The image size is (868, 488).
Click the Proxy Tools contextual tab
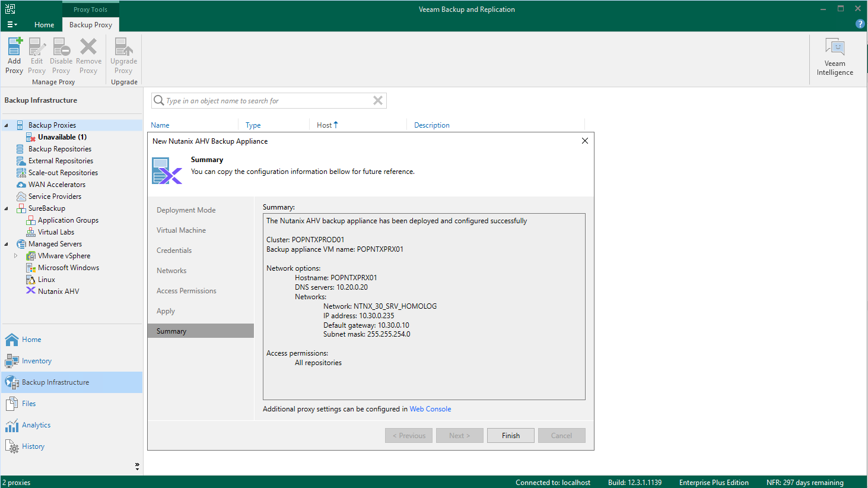click(90, 9)
